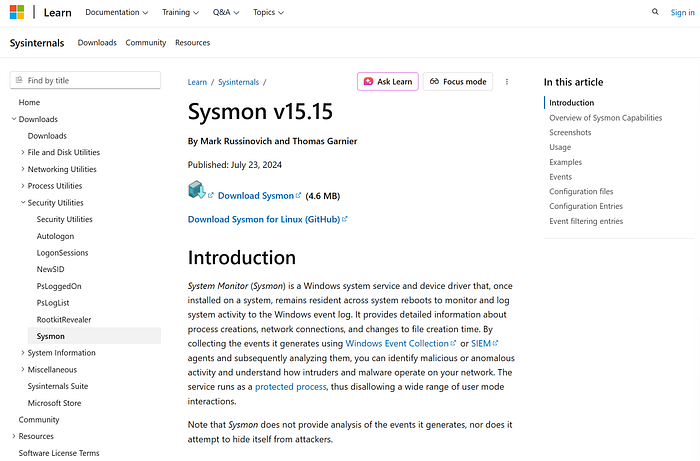The height and width of the screenshot is (461, 700).
Task: Expand Process Utilities
Action: tap(23, 186)
